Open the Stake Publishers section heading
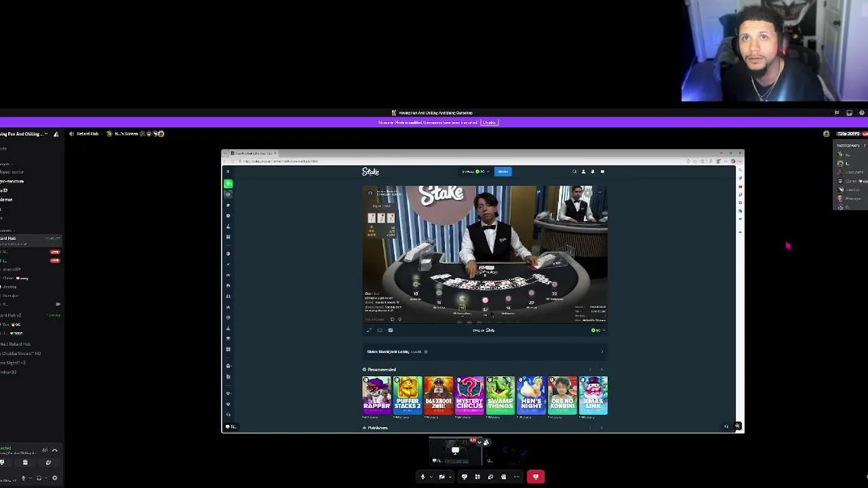This screenshot has height=488, width=868. pyautogui.click(x=377, y=428)
